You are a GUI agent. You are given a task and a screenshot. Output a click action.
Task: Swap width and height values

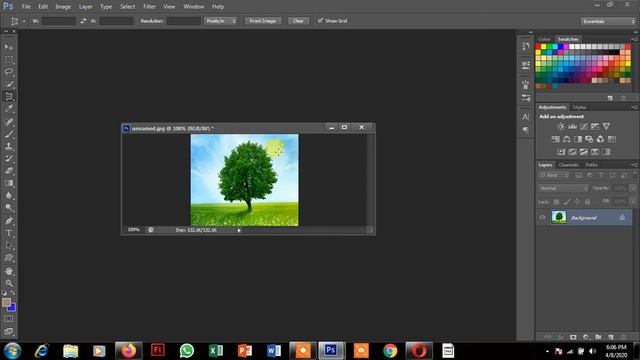[83, 21]
